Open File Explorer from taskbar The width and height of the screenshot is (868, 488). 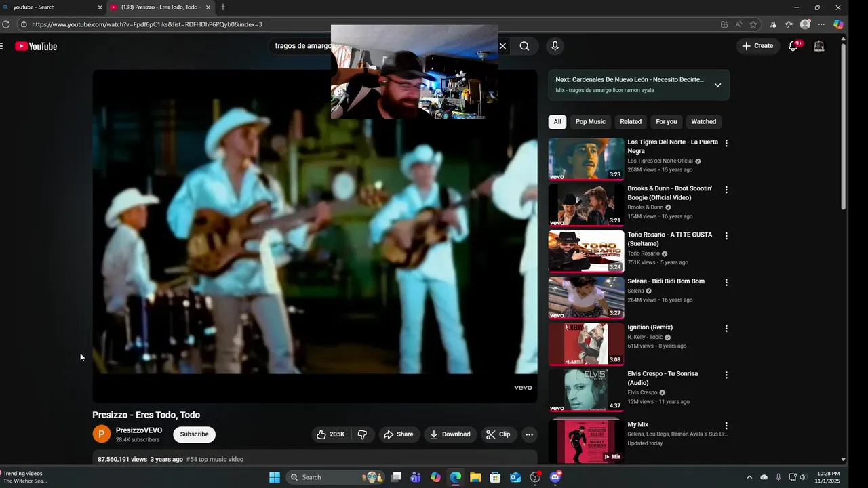(x=475, y=477)
